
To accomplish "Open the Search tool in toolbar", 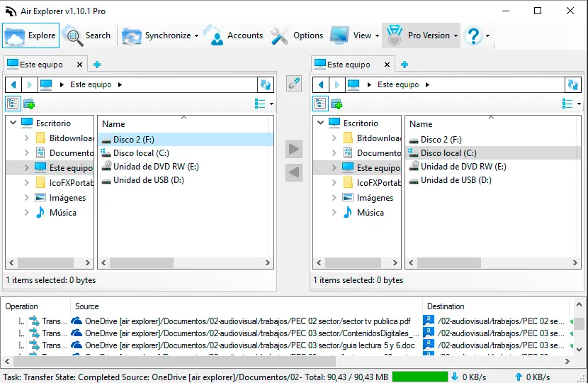I will click(86, 35).
